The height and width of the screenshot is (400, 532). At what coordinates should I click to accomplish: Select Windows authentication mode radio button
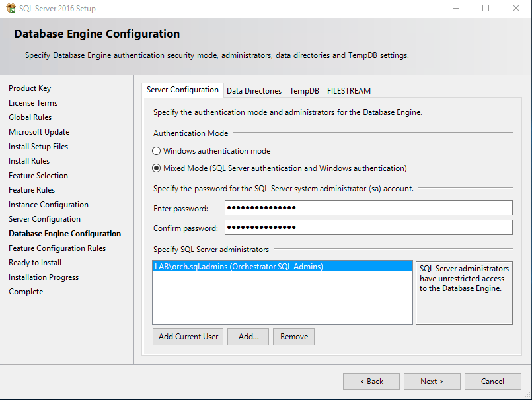157,151
